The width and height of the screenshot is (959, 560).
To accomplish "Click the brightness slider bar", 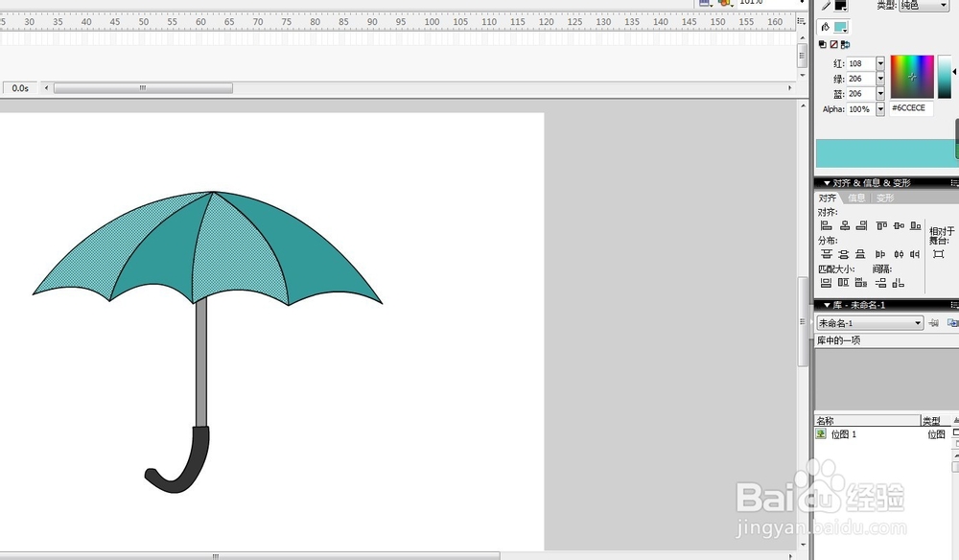I will click(x=945, y=77).
